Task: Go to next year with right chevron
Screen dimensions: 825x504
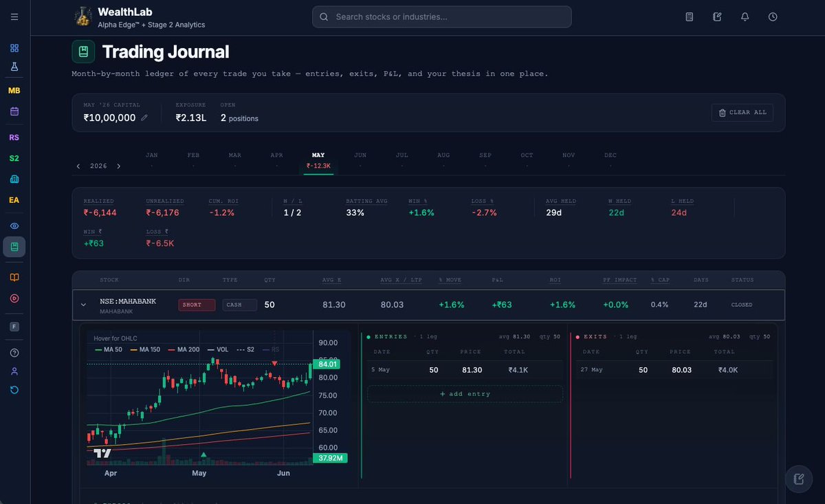Action: 118,166
